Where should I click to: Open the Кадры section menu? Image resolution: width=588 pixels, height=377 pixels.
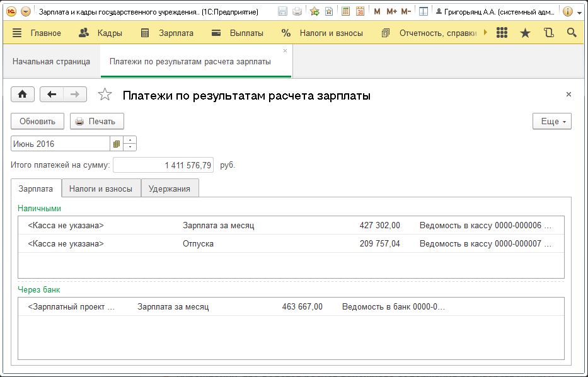pyautogui.click(x=100, y=33)
